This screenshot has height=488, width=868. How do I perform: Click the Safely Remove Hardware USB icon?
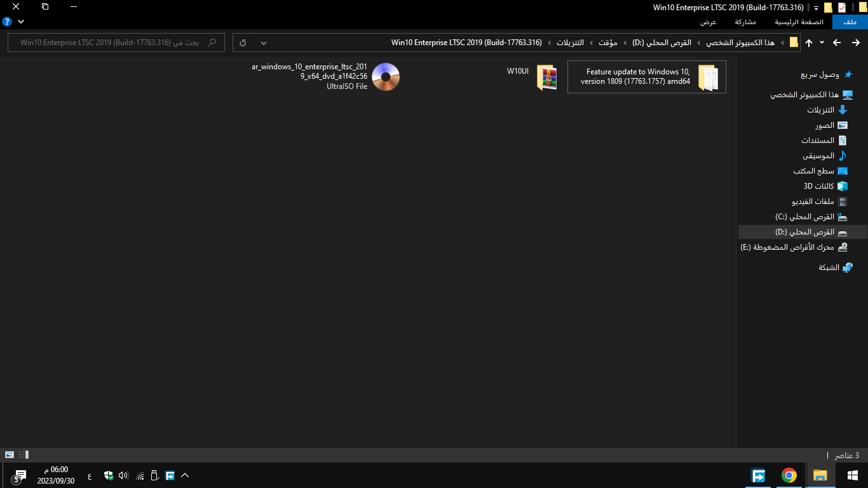[x=154, y=475]
